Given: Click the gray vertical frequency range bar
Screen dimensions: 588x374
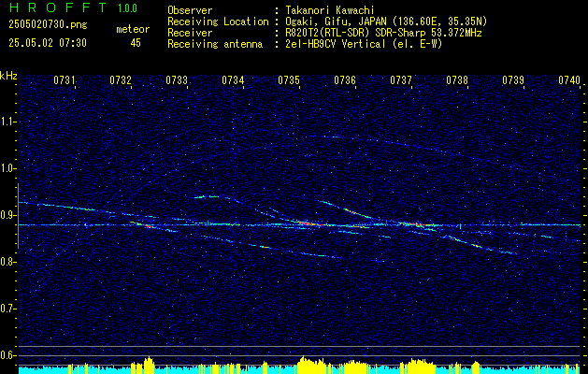Looking at the screenshot, I should click(x=18, y=216).
